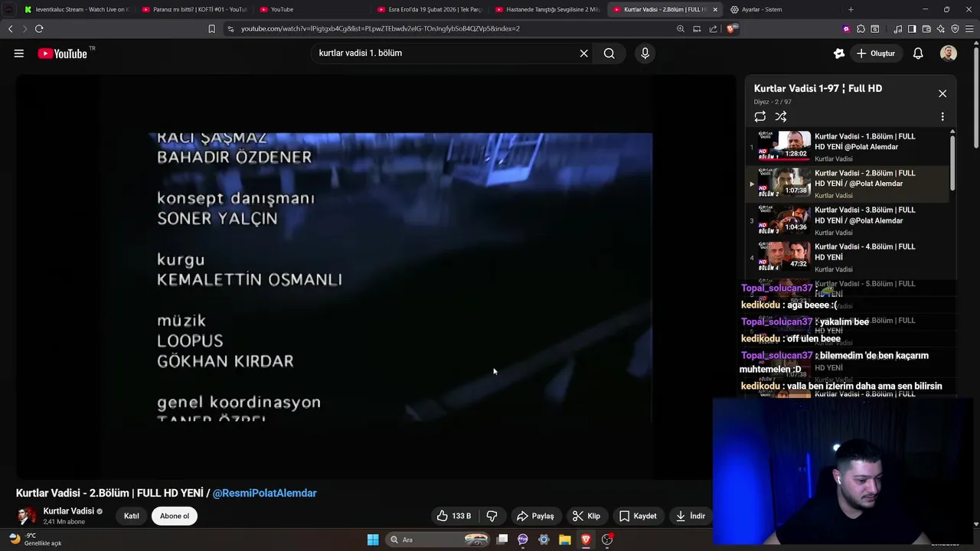Go back with browser back arrow
The height and width of the screenshot is (551, 980).
[10, 29]
